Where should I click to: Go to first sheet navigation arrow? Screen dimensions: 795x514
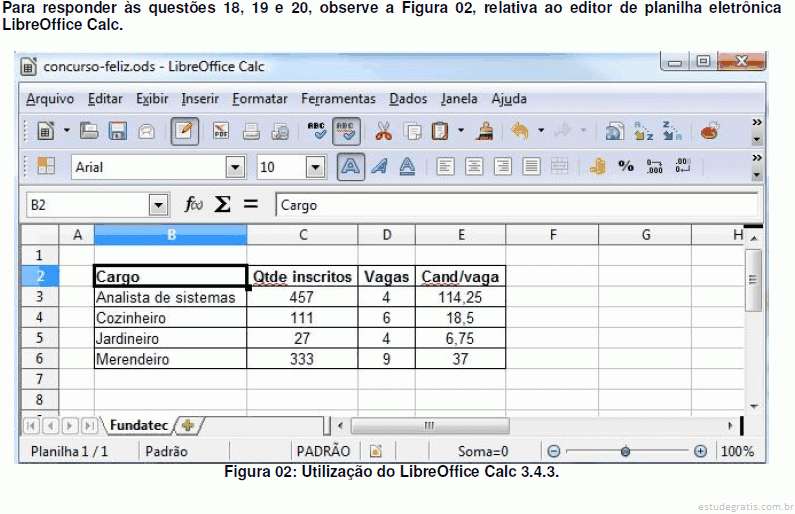click(30, 426)
